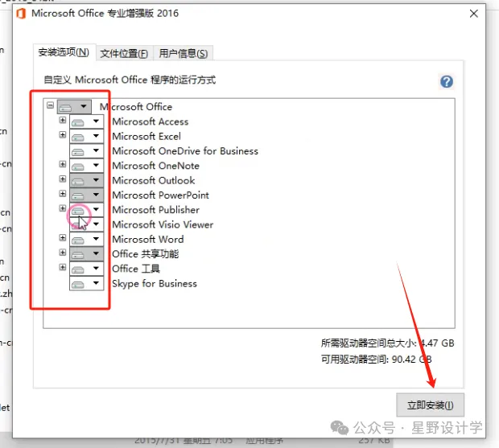Open install-state dropdown for Microsoft Publisher
Viewport: 499px width, 448px height.
87,210
